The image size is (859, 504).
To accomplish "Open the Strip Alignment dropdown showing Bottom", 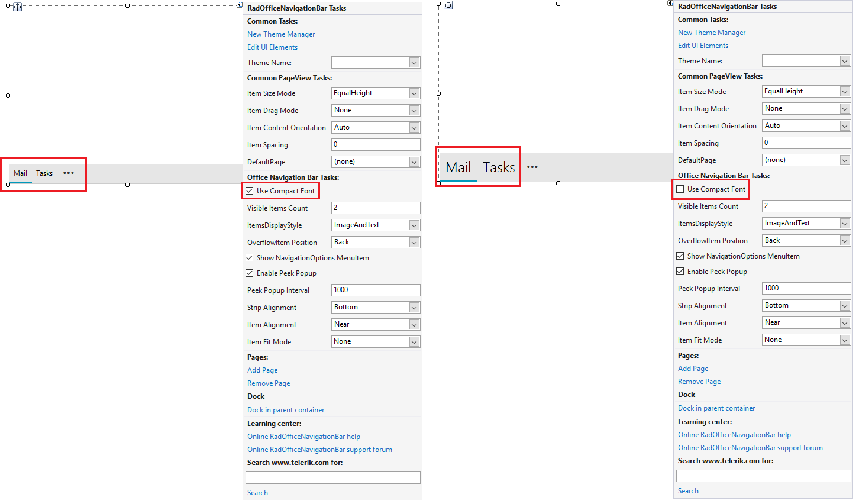I will pyautogui.click(x=415, y=307).
